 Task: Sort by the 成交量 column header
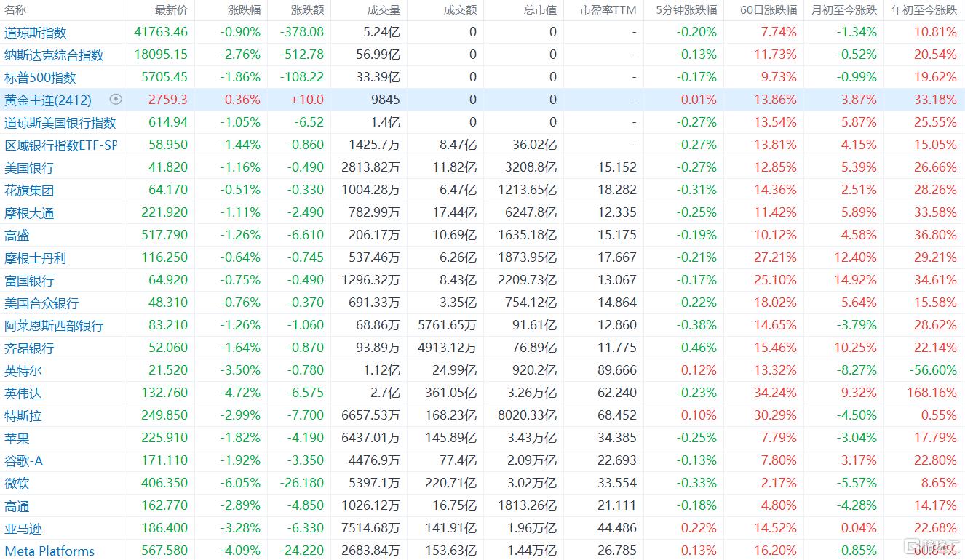(x=384, y=10)
